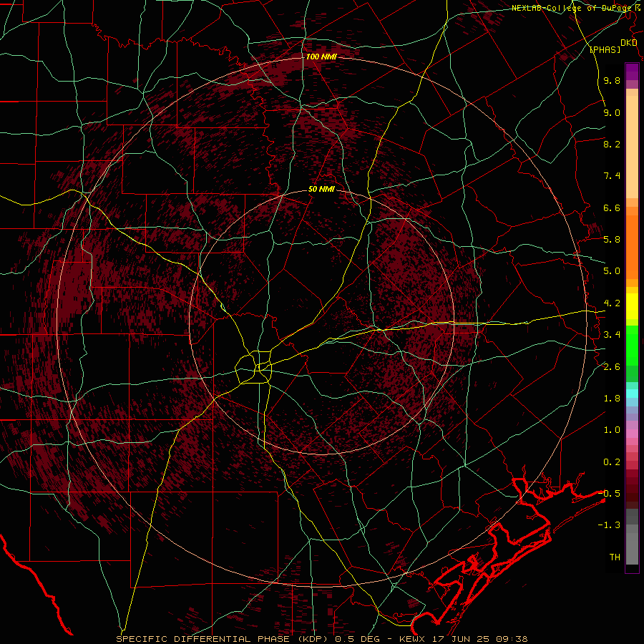Screen dimensions: 644x644
Task: Pick the purple top segment of the color bar
Action: coord(632,72)
